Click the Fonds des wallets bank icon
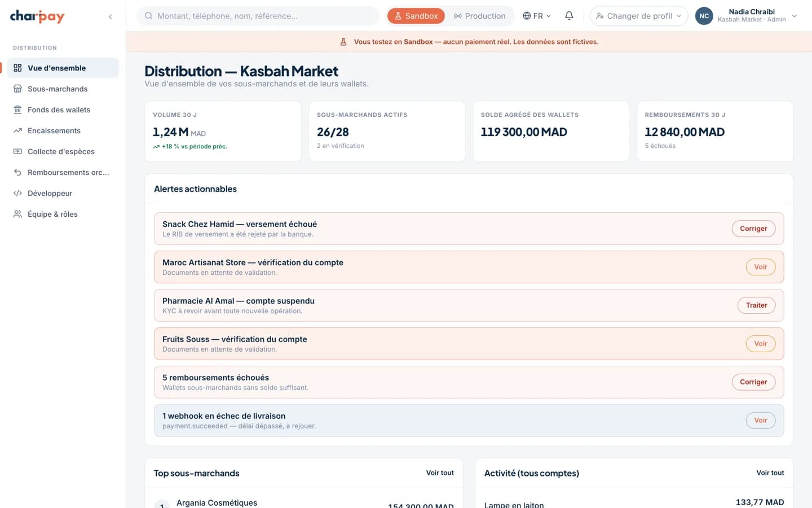Viewport: 812px width, 508px height. tap(17, 110)
